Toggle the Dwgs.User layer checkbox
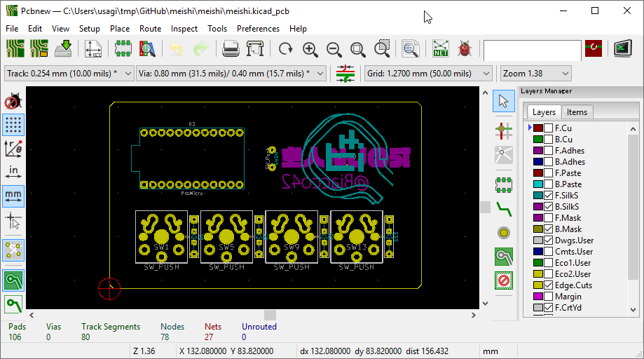Screen dimensions: 644x359 [548, 241]
